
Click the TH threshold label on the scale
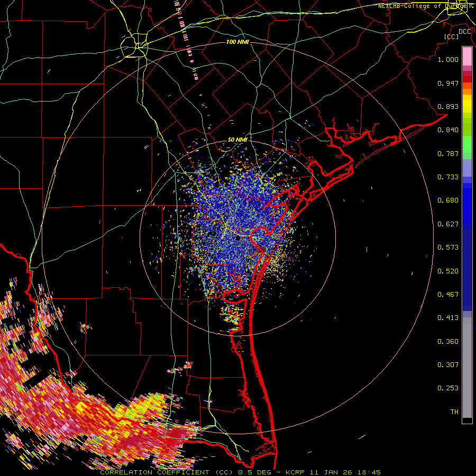[454, 412]
